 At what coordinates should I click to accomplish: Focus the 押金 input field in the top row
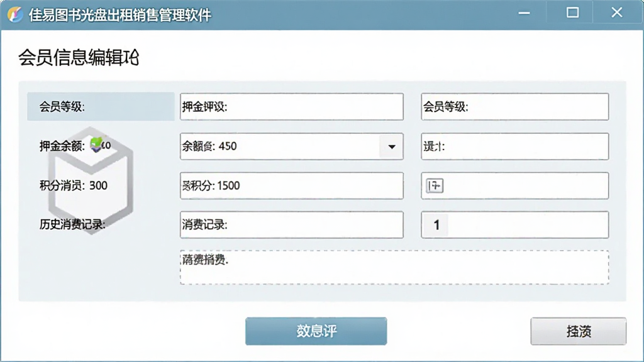click(292, 107)
